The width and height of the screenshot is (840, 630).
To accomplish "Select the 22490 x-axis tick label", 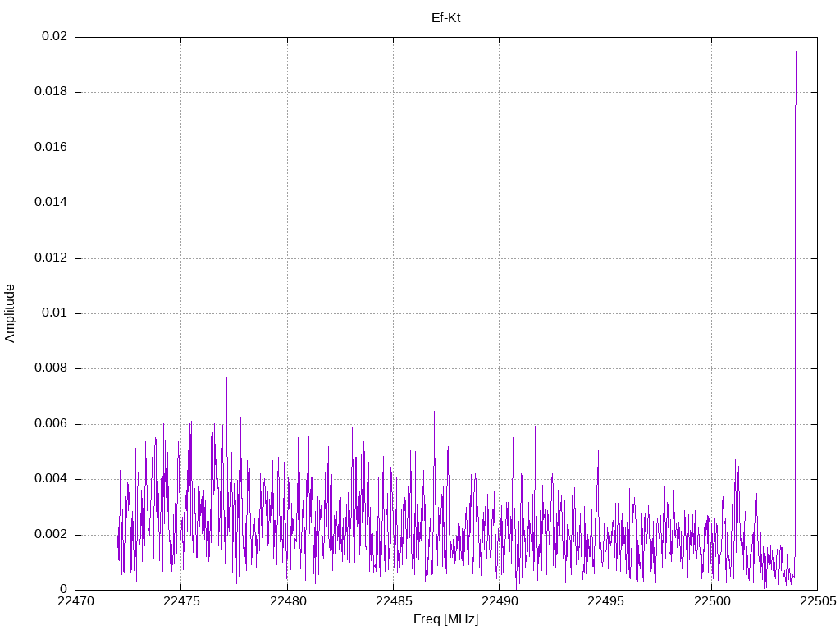I will pyautogui.click(x=499, y=602).
